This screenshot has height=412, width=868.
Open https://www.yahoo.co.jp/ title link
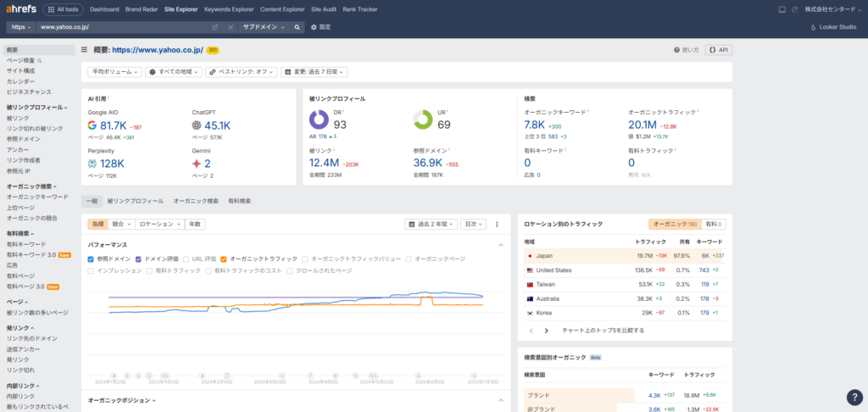(158, 50)
